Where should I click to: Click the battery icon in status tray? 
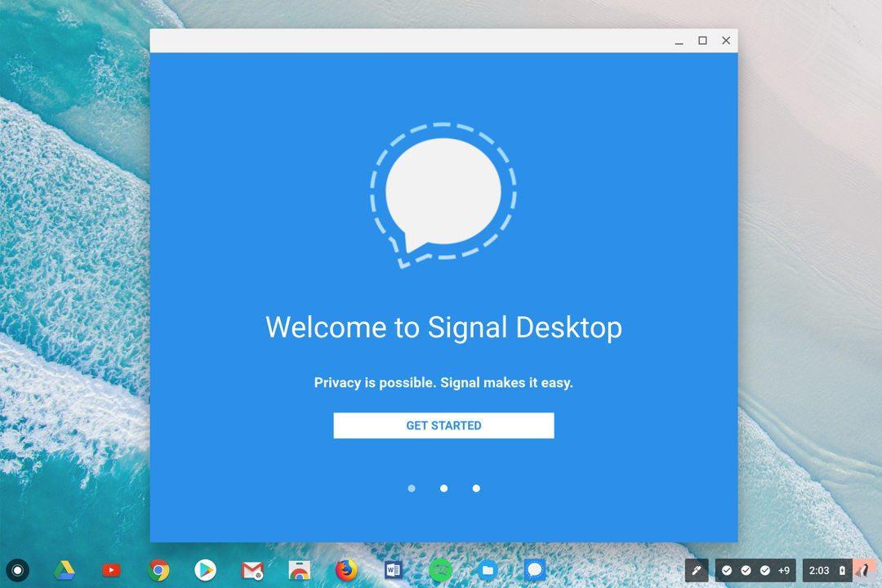pyautogui.click(x=842, y=571)
